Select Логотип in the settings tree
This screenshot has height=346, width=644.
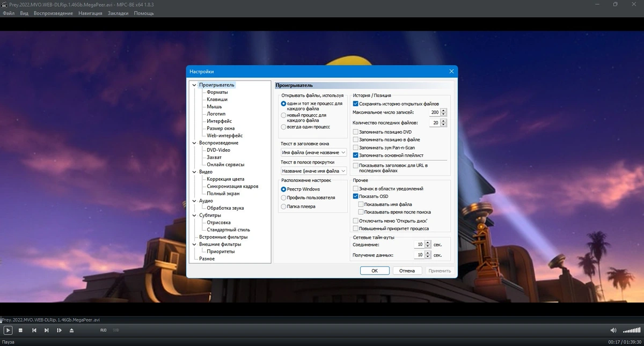pyautogui.click(x=216, y=114)
